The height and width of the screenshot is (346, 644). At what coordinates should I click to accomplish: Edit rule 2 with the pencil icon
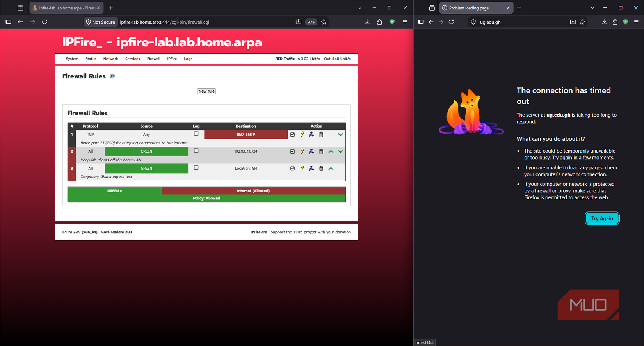[x=302, y=151]
